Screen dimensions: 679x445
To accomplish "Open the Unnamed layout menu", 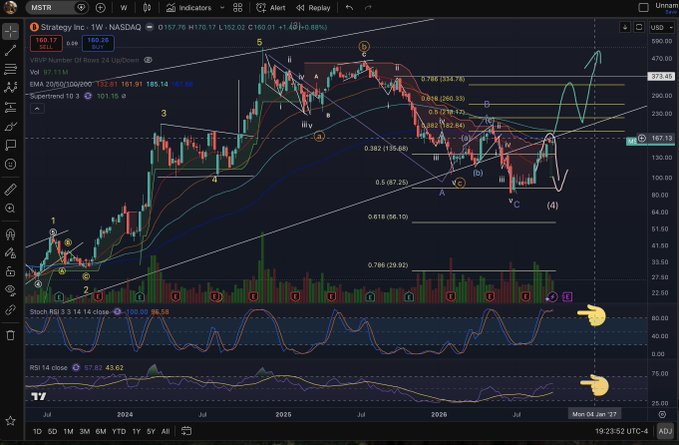I will (666, 7).
